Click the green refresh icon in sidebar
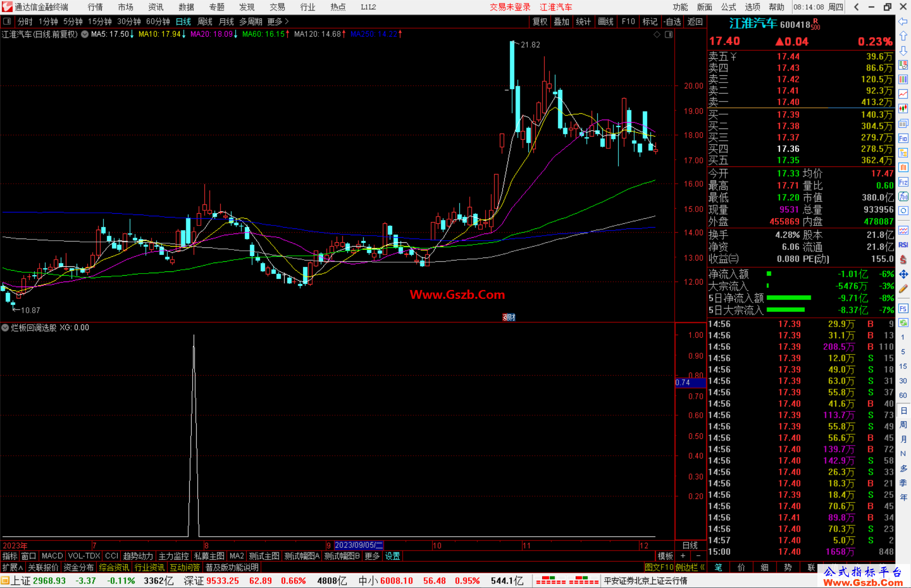911x588 pixels. pyautogui.click(x=903, y=323)
